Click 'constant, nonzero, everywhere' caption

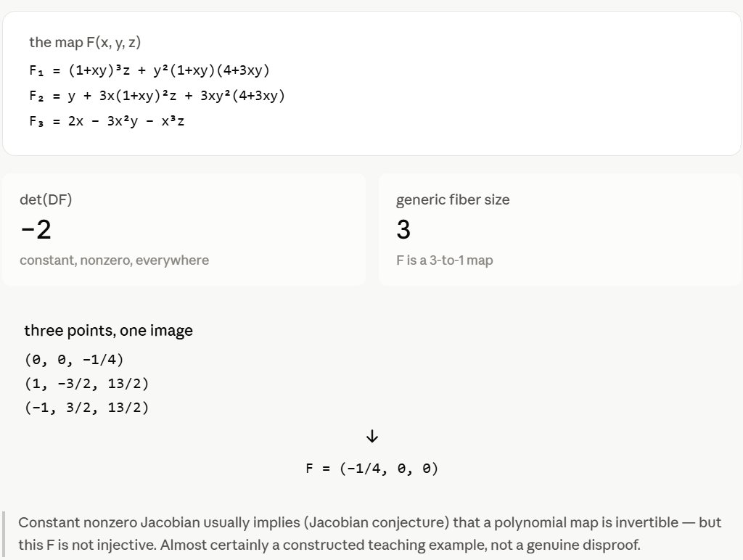114,260
